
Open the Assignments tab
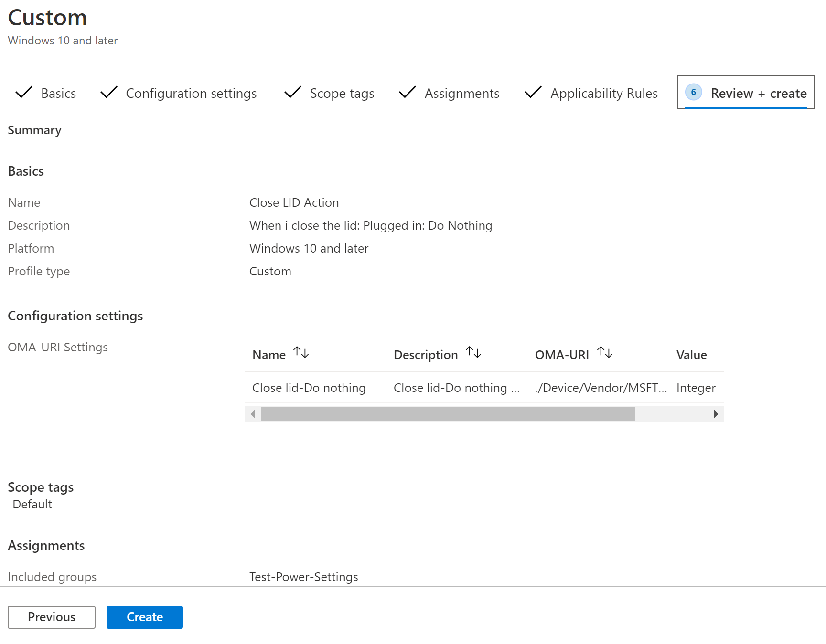[461, 93]
